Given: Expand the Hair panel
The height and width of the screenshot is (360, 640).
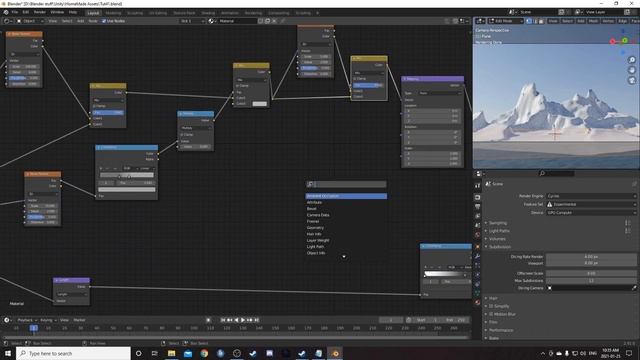Looking at the screenshot, I should point(493,298).
